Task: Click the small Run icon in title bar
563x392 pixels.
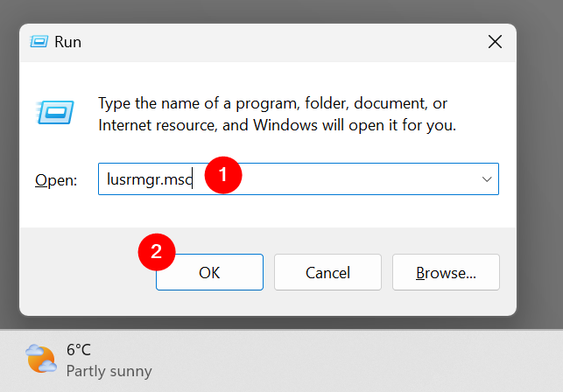Action: pos(39,41)
